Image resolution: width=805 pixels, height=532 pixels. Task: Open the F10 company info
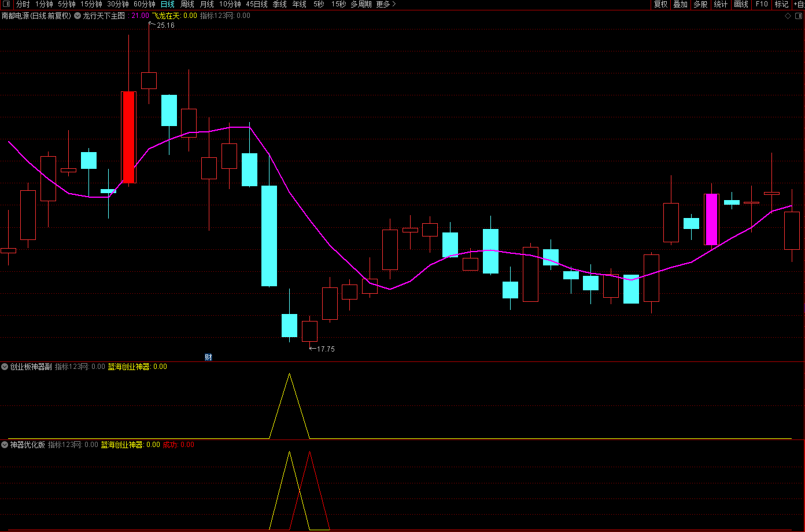point(762,4)
